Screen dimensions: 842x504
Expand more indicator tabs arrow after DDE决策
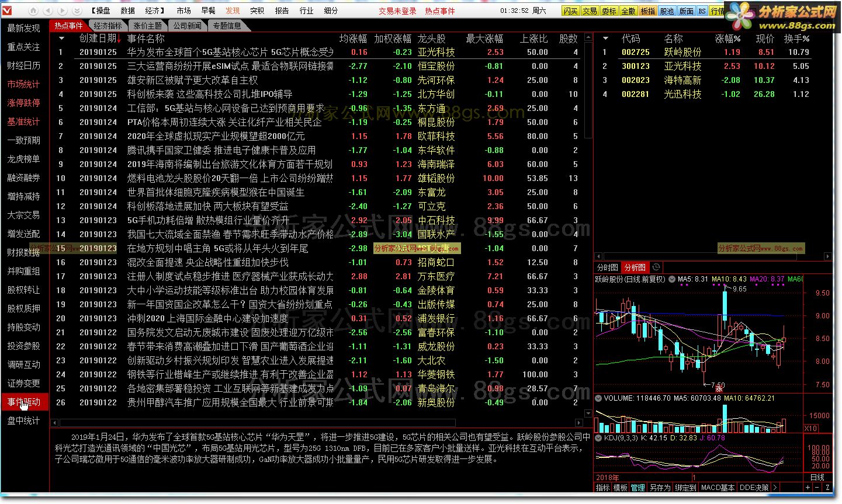click(x=775, y=488)
